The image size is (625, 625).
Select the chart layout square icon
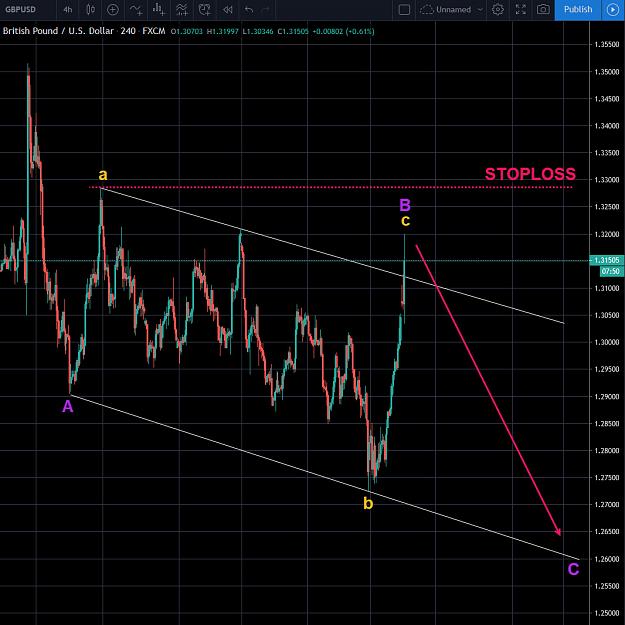(x=404, y=10)
